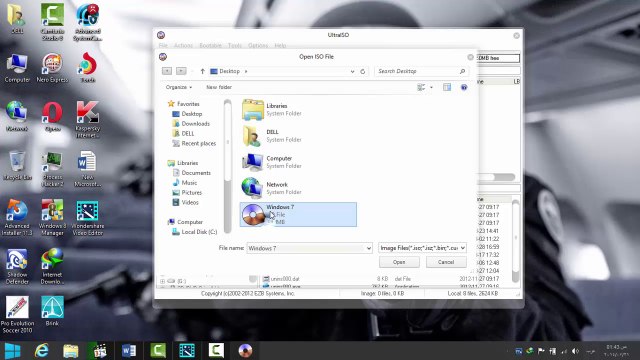Open the File menu in UltraISO

tap(163, 45)
